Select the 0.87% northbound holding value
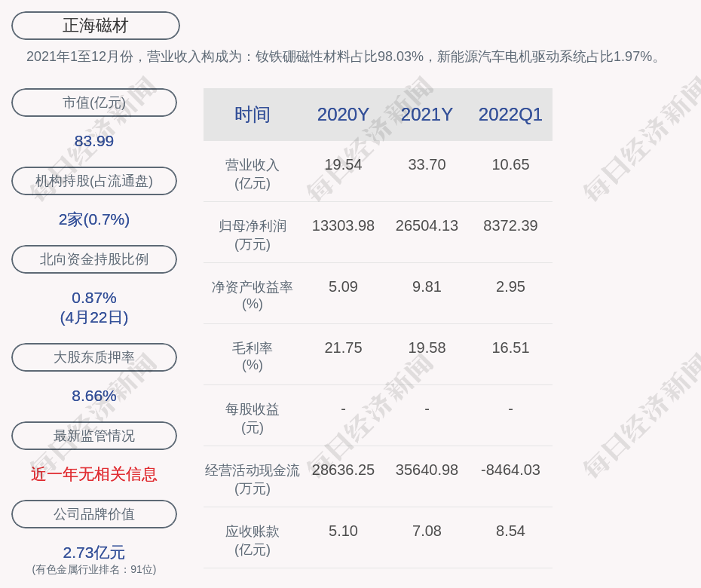 coord(94,297)
